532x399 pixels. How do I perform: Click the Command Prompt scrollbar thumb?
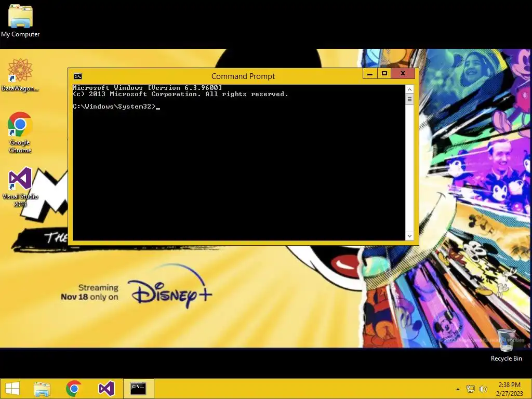[x=409, y=99]
